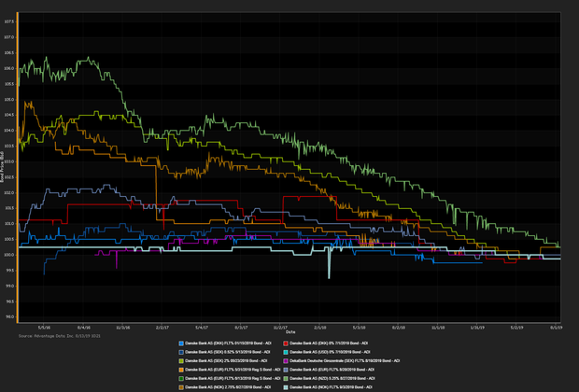The image size is (579, 392).
Task: Select legend label (EUR) FLT% 6/13/2019 Reg S Bond
Action: [233, 378]
